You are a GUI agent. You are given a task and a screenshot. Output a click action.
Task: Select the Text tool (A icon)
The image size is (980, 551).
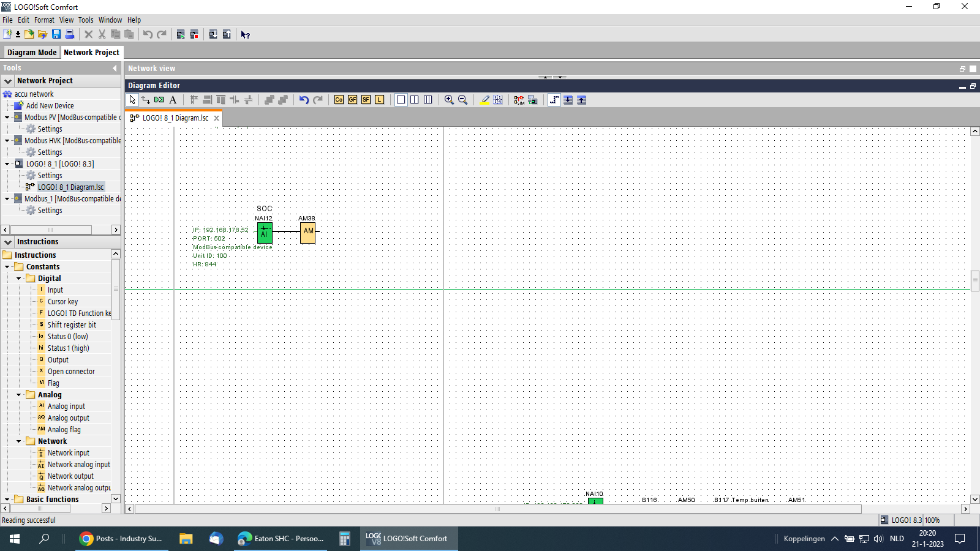point(173,100)
